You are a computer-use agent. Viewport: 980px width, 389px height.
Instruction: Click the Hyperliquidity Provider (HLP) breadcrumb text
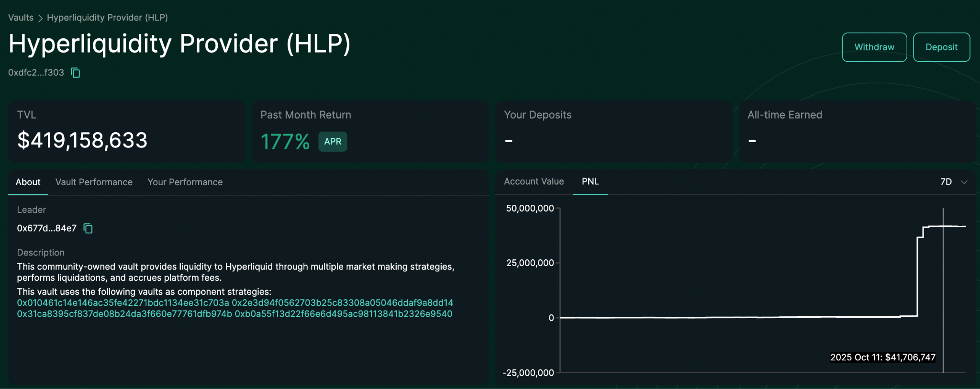107,18
